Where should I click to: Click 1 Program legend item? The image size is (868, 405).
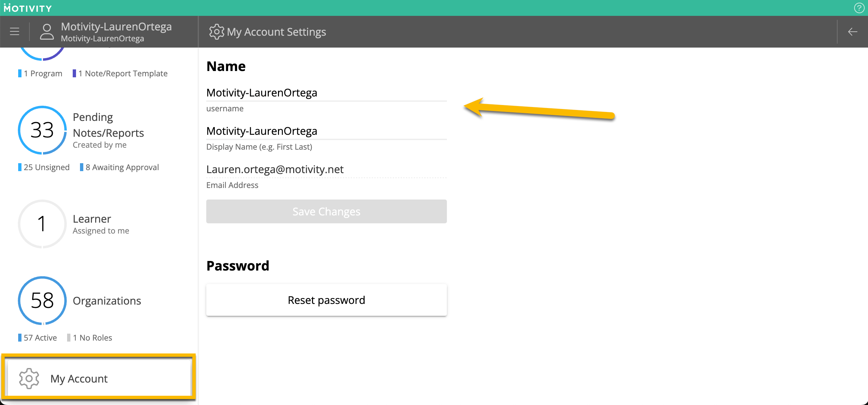(x=40, y=73)
